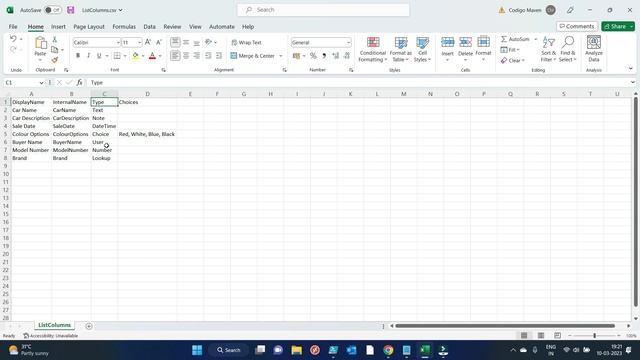This screenshot has width=640, height=360.
Task: Click the Center alignment icon
Action: pos(186,56)
